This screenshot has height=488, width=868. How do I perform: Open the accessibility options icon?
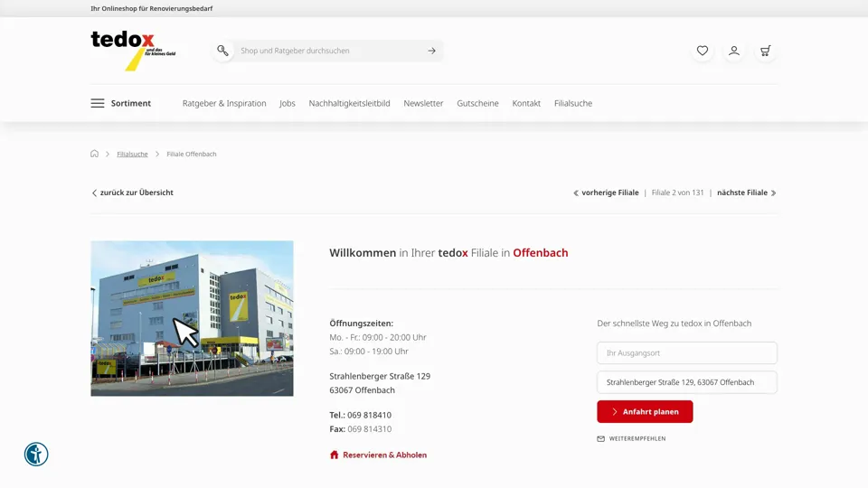click(36, 455)
